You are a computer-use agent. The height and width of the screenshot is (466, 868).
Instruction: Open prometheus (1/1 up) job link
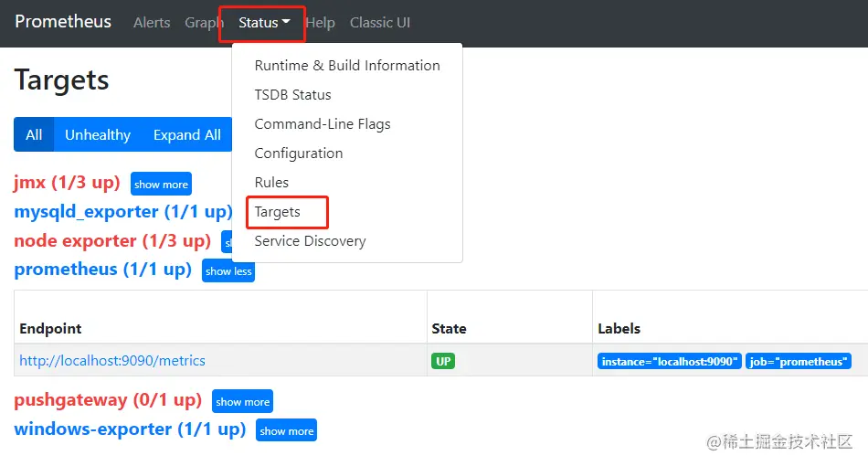[x=102, y=270]
